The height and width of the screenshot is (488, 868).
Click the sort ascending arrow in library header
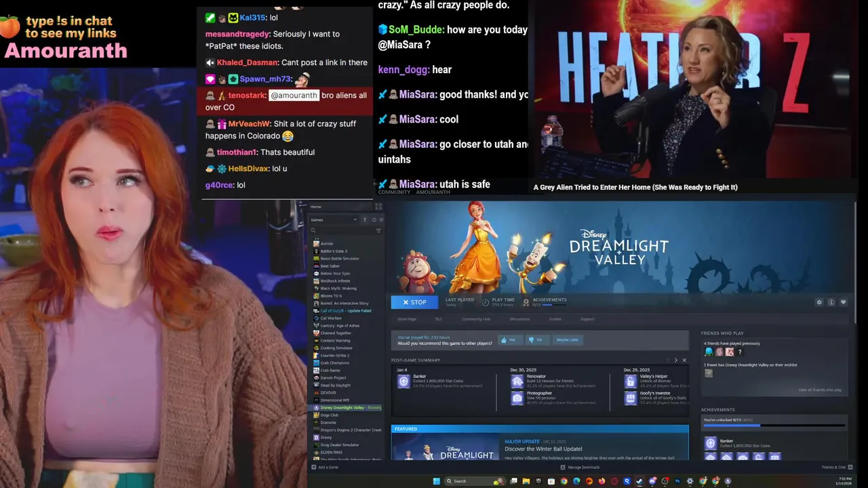[x=365, y=220]
